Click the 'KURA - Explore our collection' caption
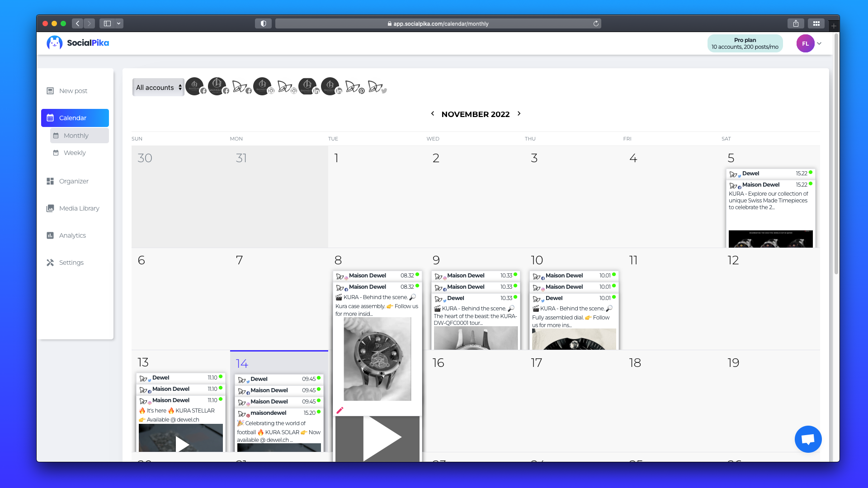This screenshot has height=488, width=868. [769, 201]
